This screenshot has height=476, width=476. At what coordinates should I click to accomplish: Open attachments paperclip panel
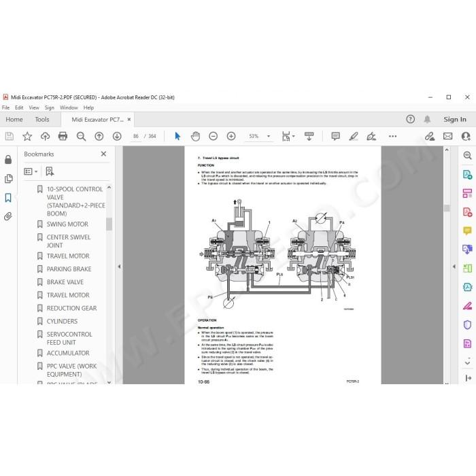pos(8,216)
